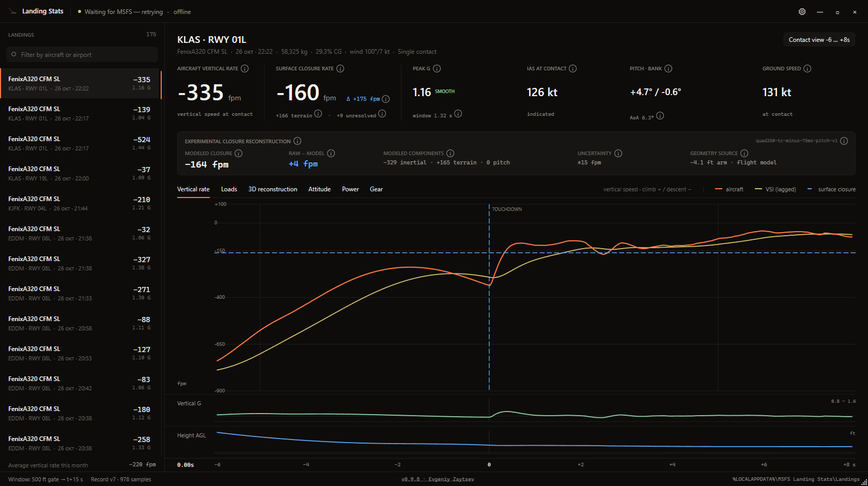Open info icon beside window 1.32 s

click(x=458, y=114)
